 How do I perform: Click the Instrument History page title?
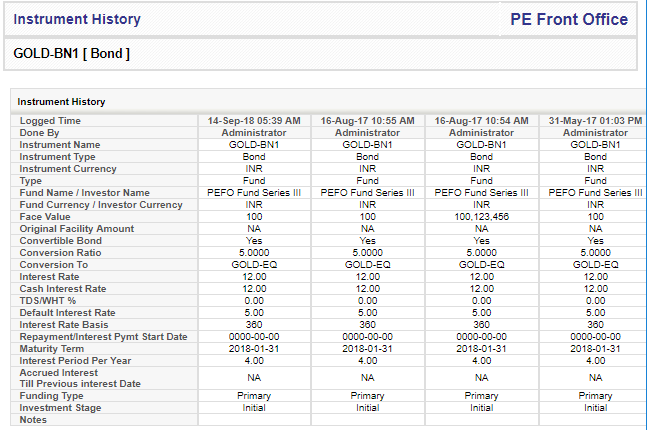tap(77, 19)
